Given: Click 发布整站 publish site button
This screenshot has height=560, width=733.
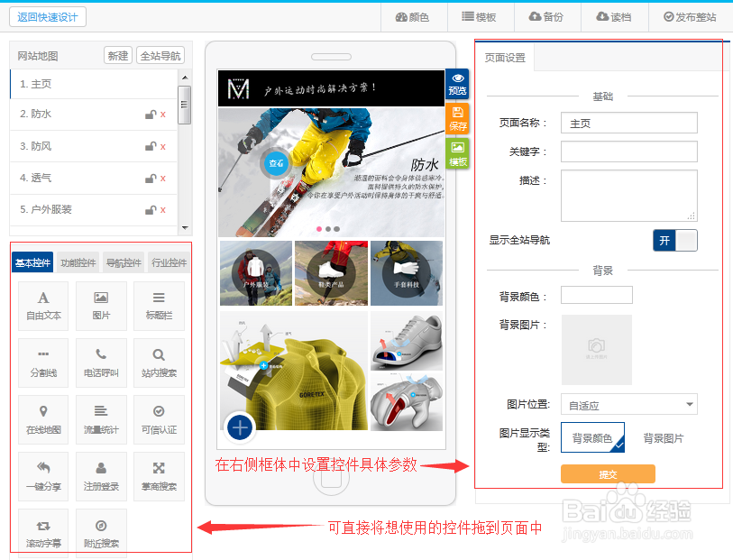Looking at the screenshot, I should pos(690,17).
